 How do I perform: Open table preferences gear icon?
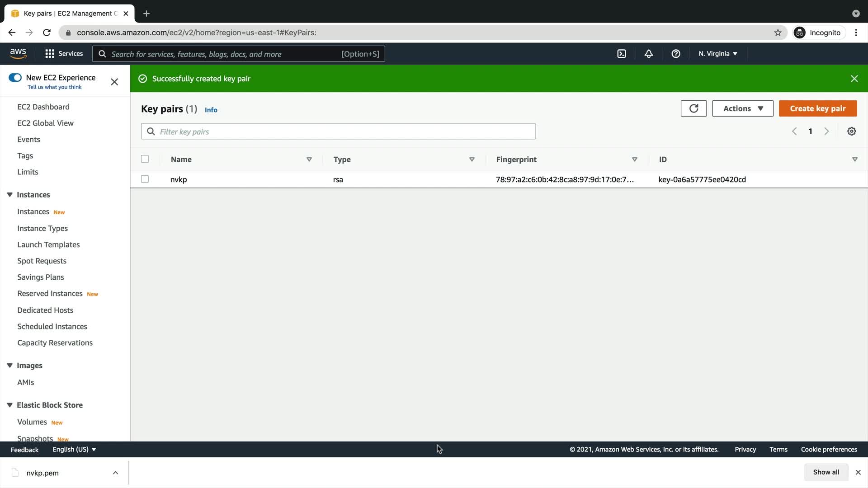851,131
